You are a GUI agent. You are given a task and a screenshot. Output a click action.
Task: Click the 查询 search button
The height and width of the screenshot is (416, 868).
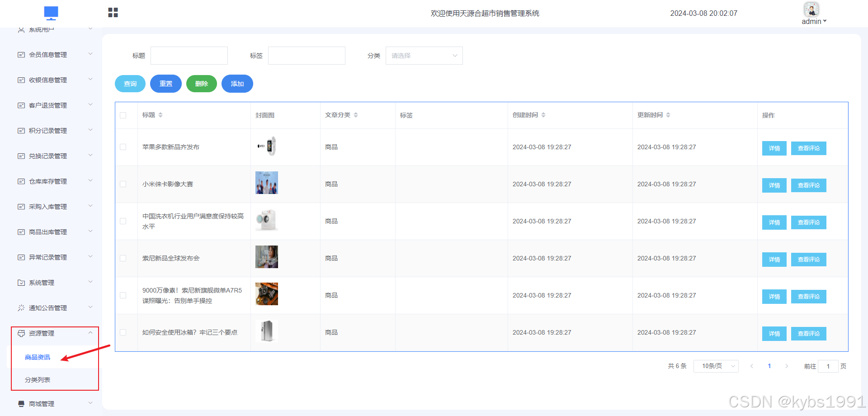click(130, 84)
